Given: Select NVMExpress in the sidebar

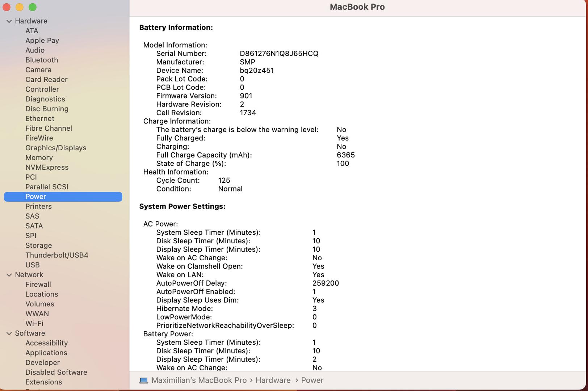Looking at the screenshot, I should (x=47, y=168).
